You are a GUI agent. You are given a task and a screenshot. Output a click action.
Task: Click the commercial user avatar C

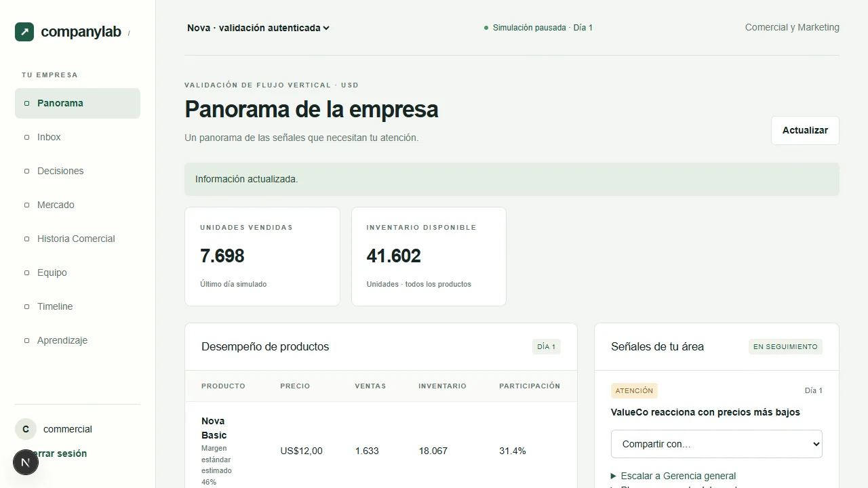26,429
